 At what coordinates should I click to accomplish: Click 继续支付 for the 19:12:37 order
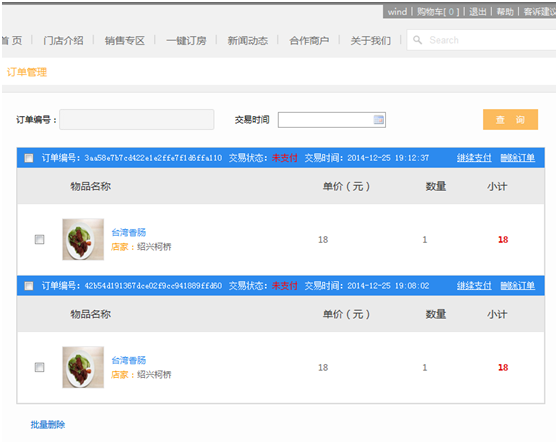[474, 158]
